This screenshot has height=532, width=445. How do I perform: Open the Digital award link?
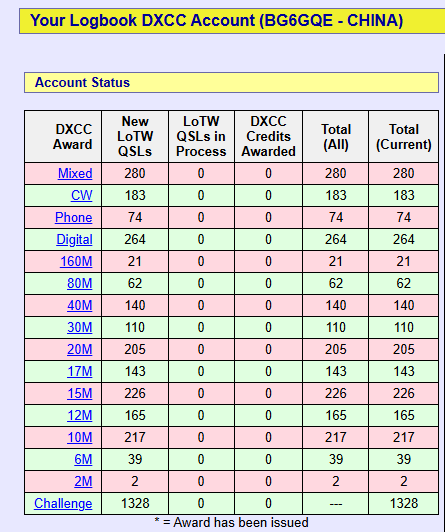74,240
